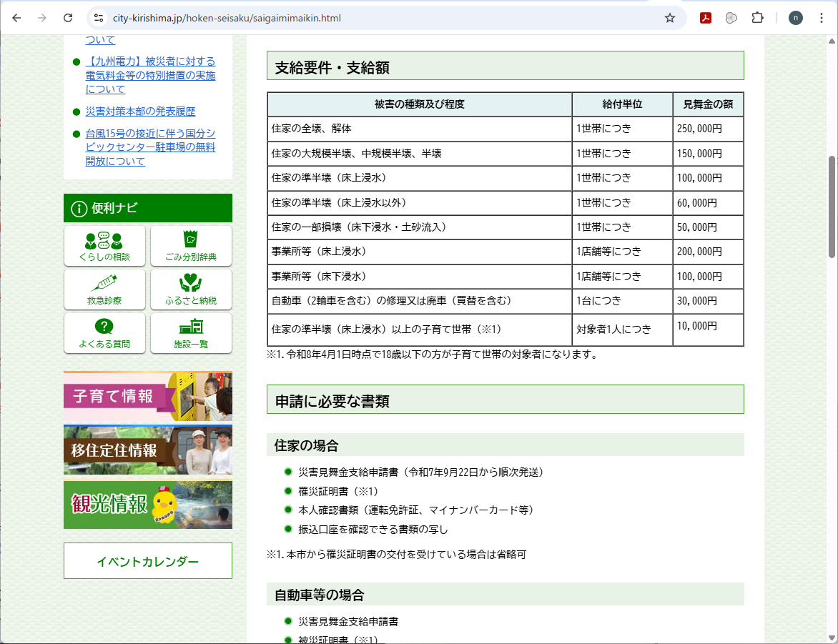838x644 pixels.
Task: Open ごみ分別辞典 navigation tile
Action: point(191,246)
